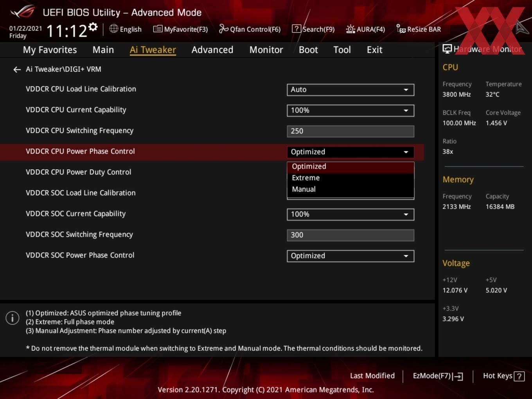
Task: Click the Hot Keys question mark icon
Action: click(519, 376)
